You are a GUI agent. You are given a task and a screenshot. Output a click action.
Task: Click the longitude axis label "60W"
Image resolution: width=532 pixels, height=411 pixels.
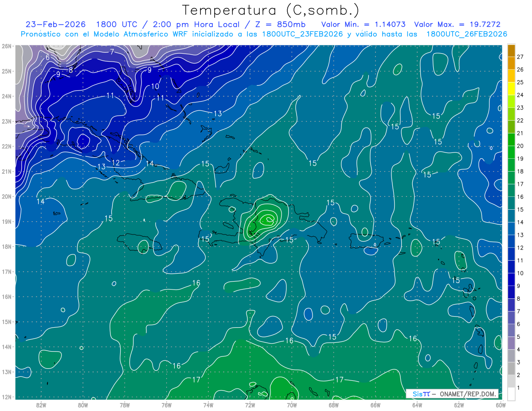(x=501, y=404)
